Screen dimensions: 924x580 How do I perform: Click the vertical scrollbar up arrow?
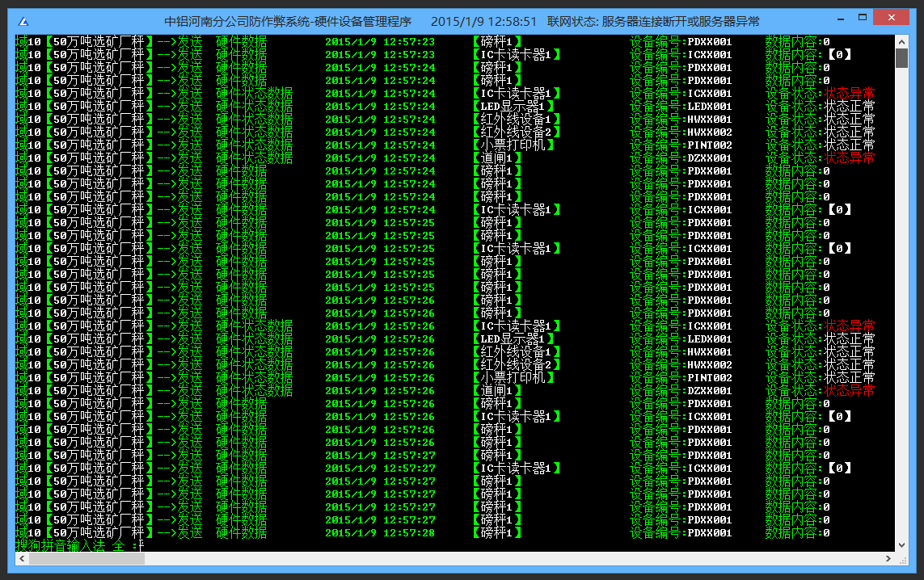(901, 41)
